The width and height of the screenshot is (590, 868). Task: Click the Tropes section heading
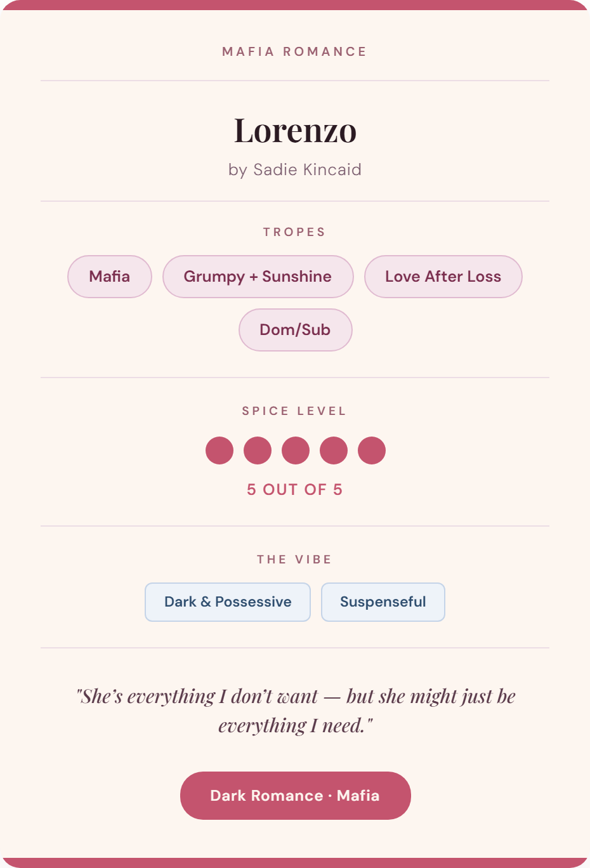point(295,232)
